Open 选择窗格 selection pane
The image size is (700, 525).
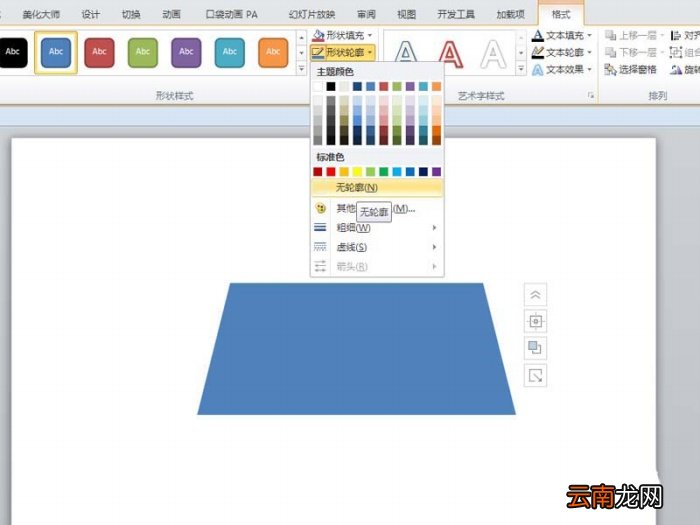(630, 70)
